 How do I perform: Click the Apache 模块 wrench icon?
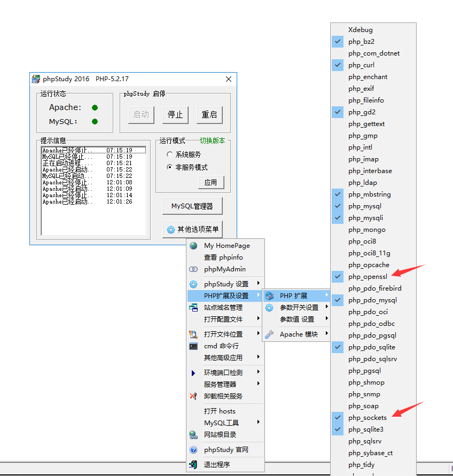(x=270, y=334)
